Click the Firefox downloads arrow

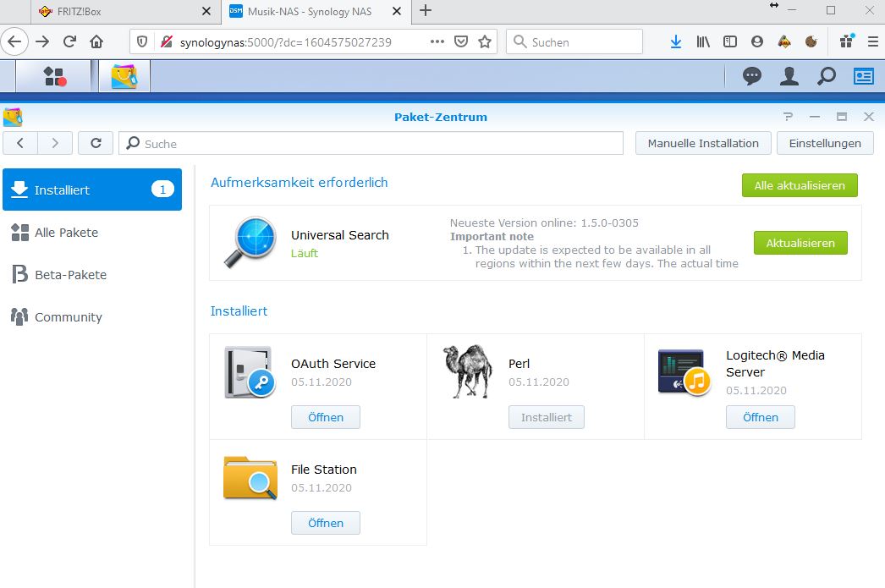(676, 41)
